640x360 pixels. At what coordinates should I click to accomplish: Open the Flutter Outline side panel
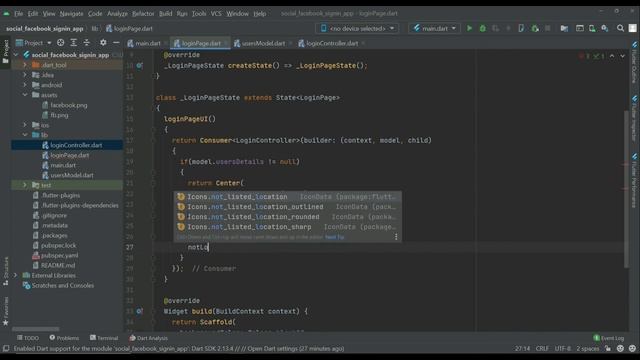(x=634, y=62)
